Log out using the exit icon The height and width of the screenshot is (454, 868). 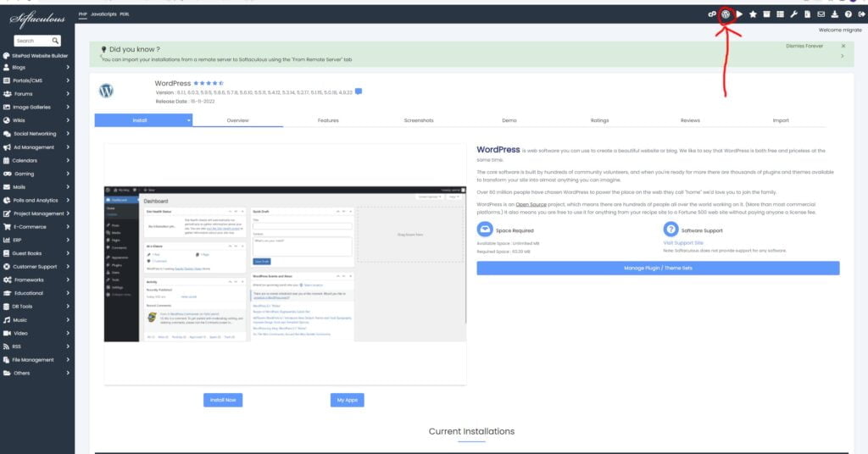coord(861,14)
